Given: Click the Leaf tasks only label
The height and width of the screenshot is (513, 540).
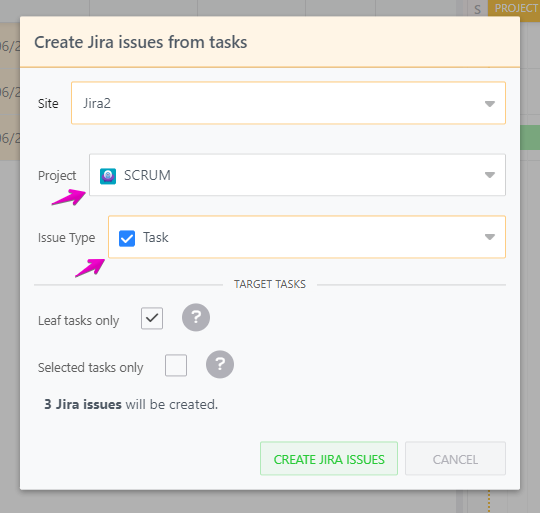Looking at the screenshot, I should tap(79, 321).
